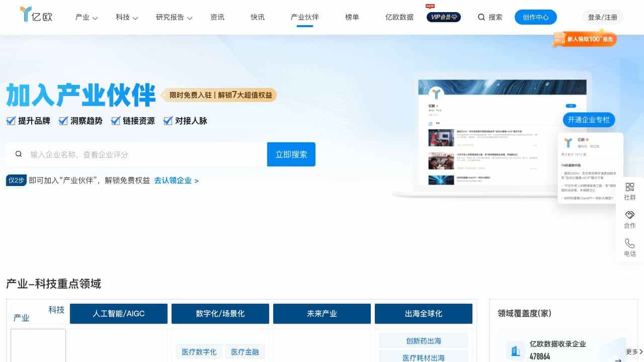This screenshot has height=362, width=644.
Task: Click the 搜索 text in header
Action: click(496, 17)
